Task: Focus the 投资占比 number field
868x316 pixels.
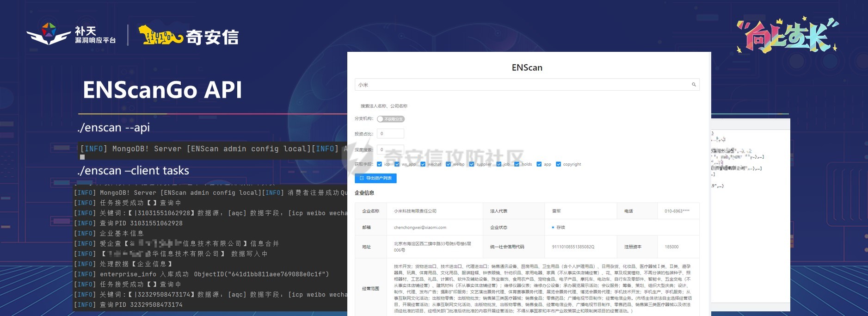Action: pos(390,134)
